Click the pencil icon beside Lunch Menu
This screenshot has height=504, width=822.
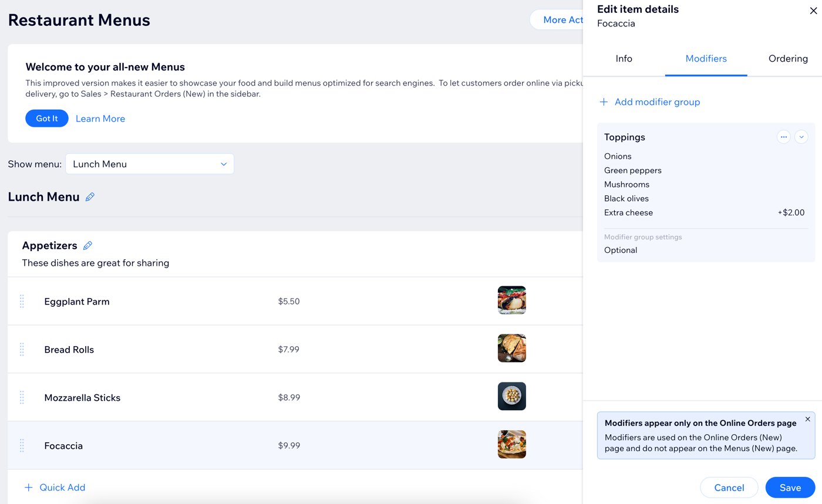click(x=90, y=197)
